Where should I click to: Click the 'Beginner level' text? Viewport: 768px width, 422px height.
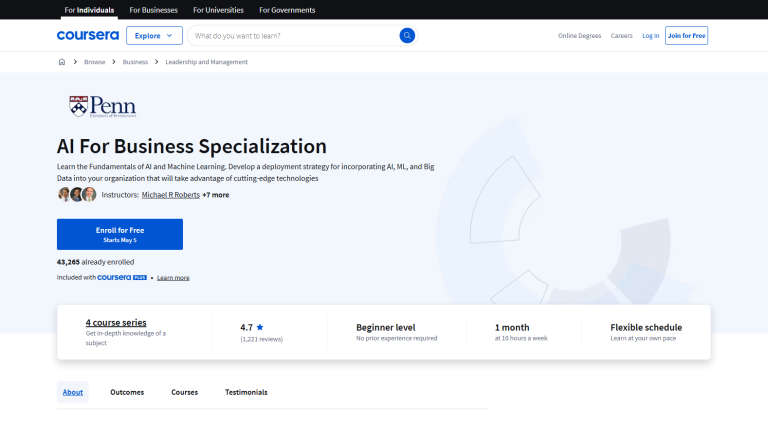[x=385, y=327]
